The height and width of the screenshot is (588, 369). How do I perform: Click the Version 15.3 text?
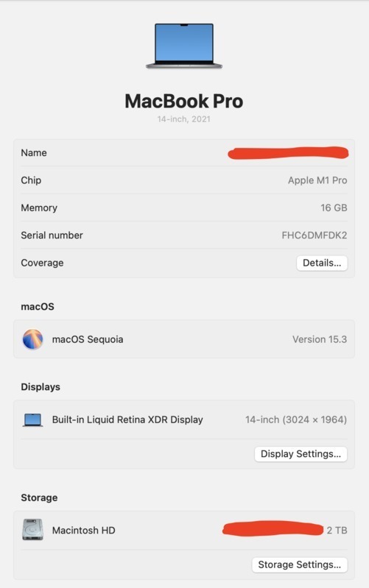[320, 339]
